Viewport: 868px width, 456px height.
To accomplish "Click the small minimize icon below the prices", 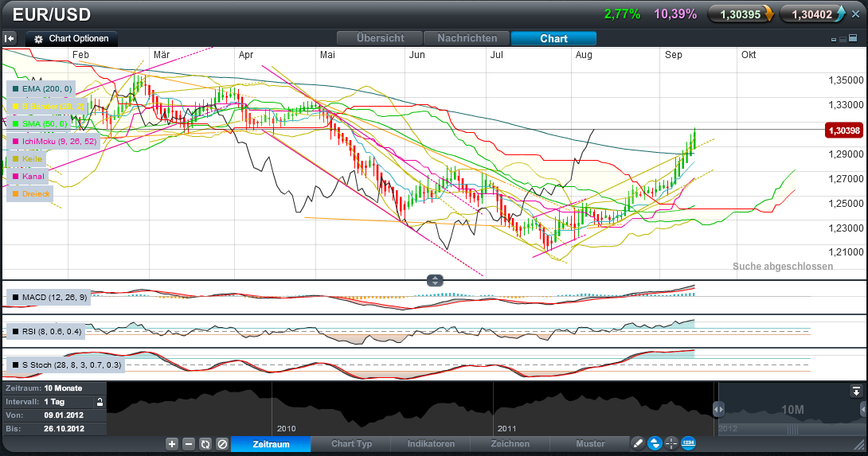I will (834, 40).
